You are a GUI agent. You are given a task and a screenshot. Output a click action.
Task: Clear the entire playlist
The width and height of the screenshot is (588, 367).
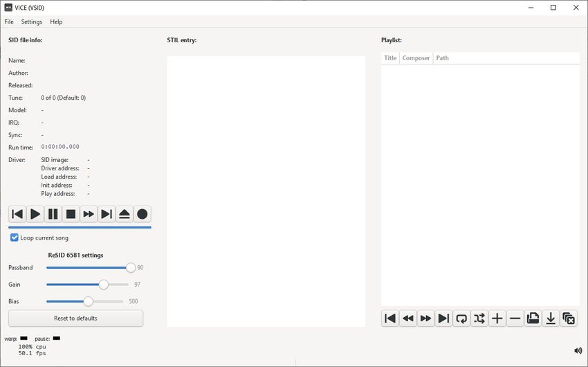pos(569,319)
